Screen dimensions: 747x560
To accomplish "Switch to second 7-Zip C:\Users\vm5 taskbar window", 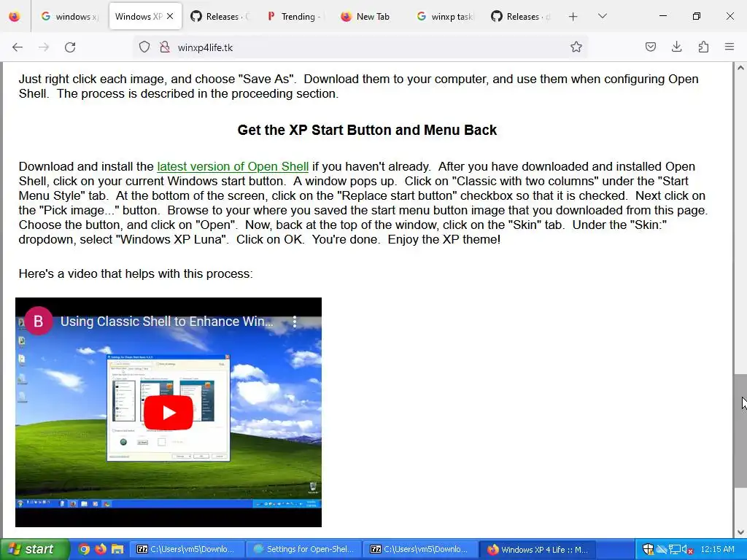I will point(420,549).
